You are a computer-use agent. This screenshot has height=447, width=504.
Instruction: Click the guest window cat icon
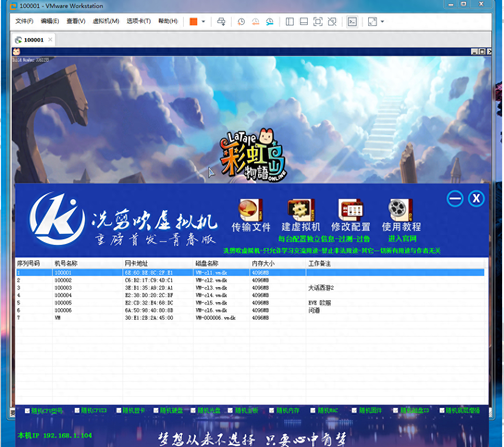[16, 51]
